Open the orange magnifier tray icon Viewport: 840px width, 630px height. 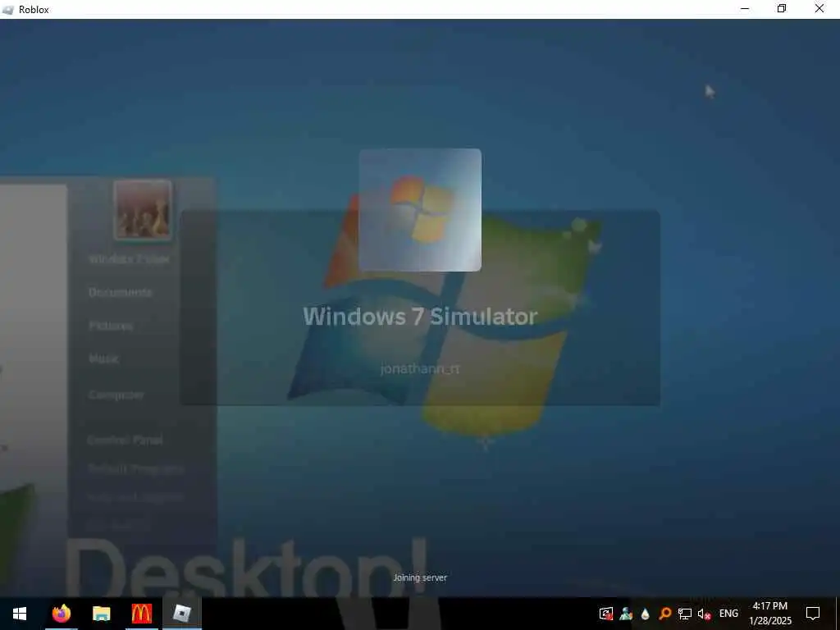[664, 614]
